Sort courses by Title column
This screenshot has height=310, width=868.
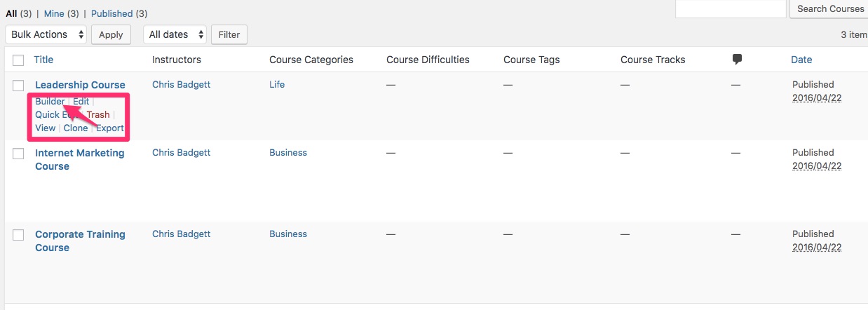tap(44, 60)
